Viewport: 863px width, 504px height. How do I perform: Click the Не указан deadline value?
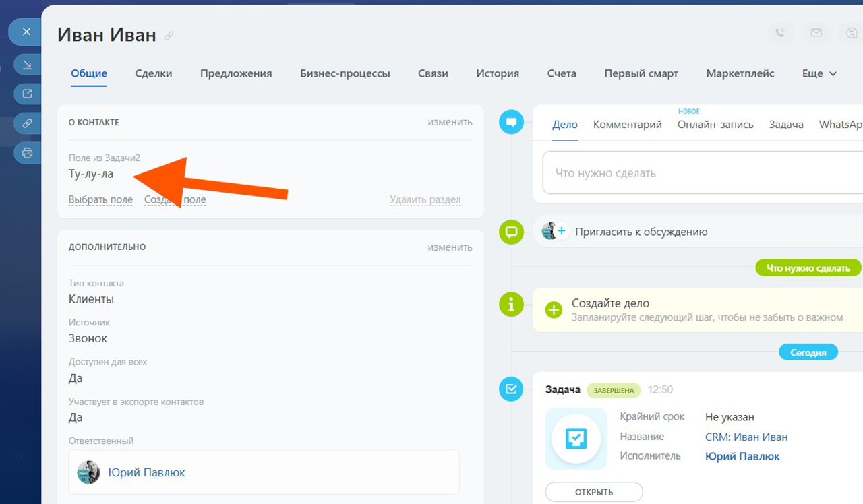tap(730, 417)
